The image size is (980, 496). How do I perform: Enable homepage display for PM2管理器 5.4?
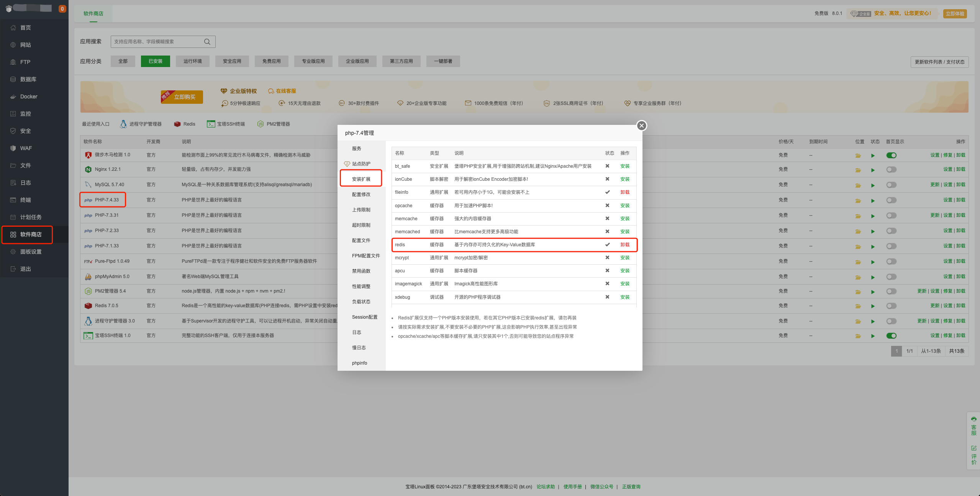click(x=891, y=291)
